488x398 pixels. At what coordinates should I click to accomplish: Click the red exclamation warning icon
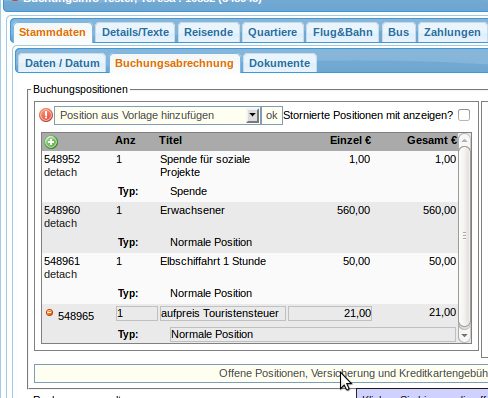point(46,115)
